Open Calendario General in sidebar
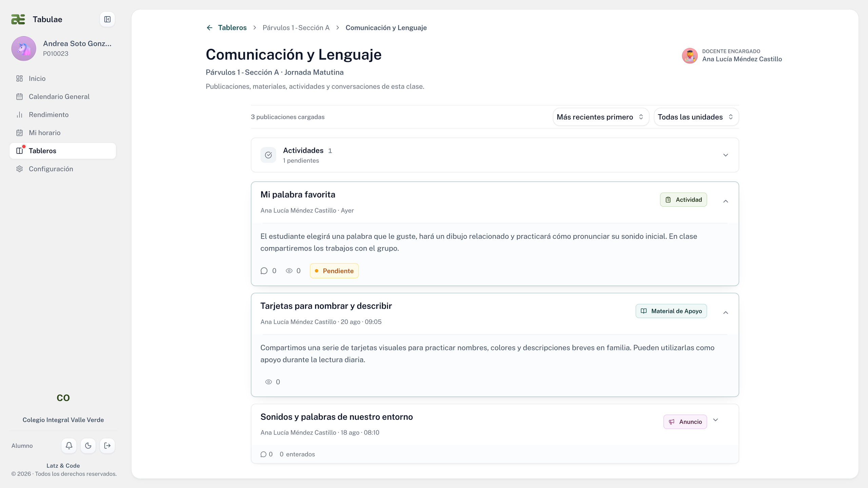The width and height of the screenshot is (868, 488). coord(63,97)
